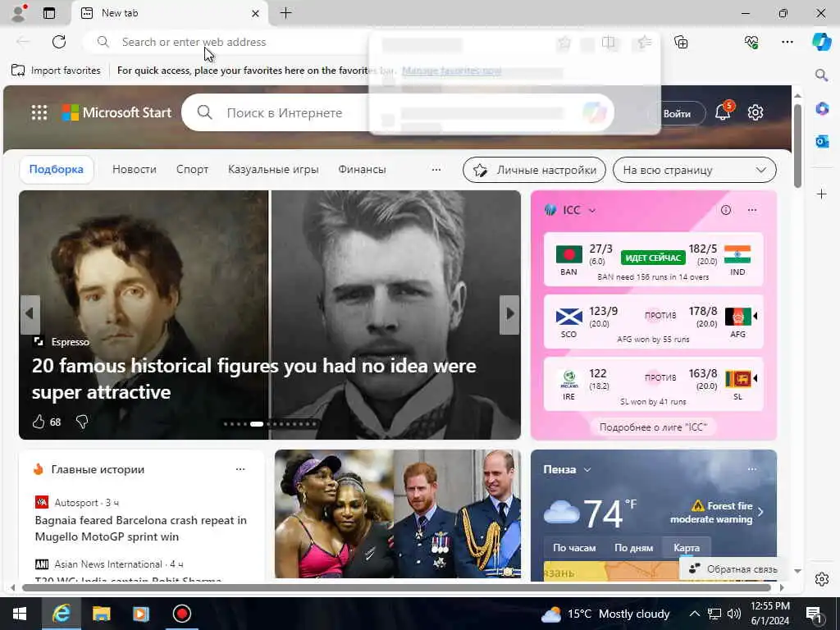
Task: Open Личные настройки button
Action: [x=534, y=170]
